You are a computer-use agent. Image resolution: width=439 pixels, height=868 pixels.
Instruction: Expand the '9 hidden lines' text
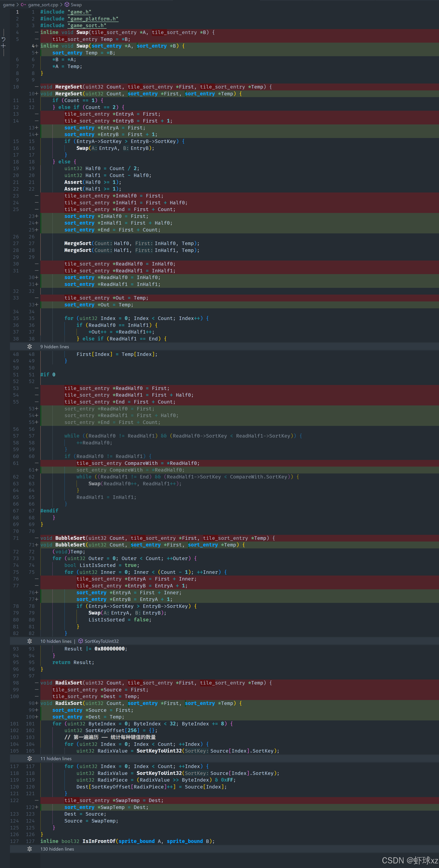click(x=55, y=346)
